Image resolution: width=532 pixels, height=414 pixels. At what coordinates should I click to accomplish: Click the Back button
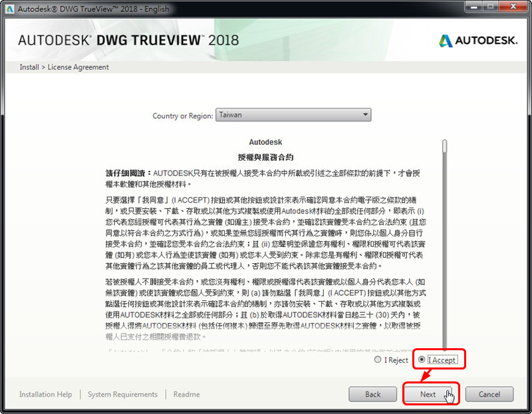[x=372, y=394]
